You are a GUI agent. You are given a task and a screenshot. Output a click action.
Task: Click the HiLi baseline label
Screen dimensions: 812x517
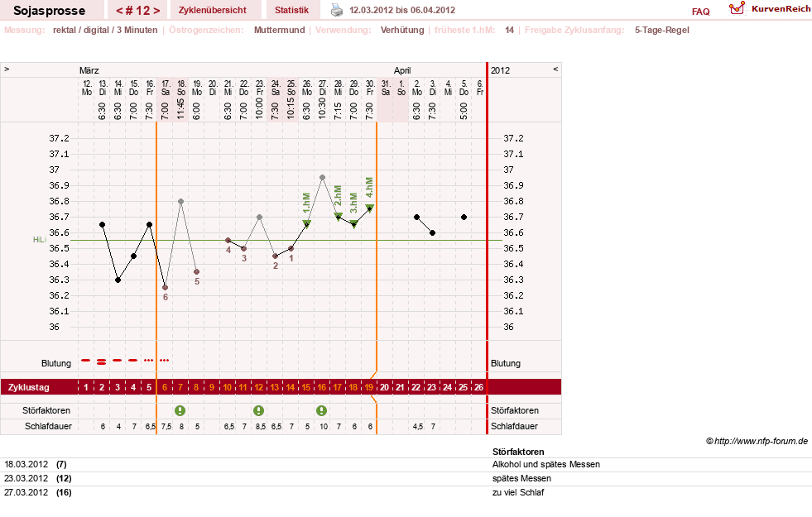pos(40,240)
